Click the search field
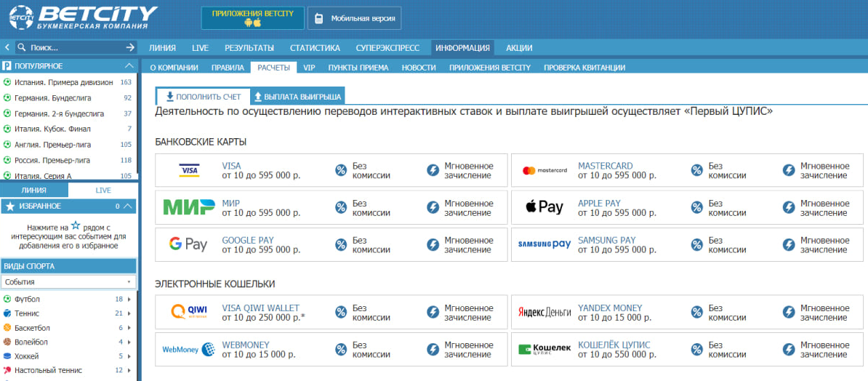Viewport: 868px width, 381px height. 75,48
